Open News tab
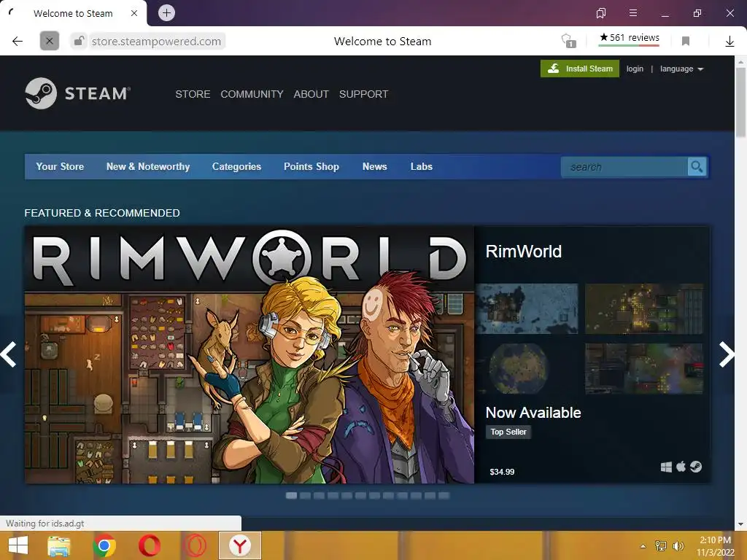Image resolution: width=747 pixels, height=560 pixels. (374, 166)
